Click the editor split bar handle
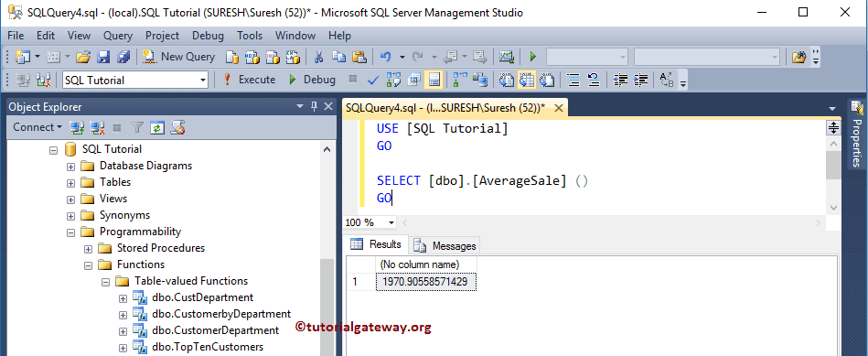Image resolution: width=868 pixels, height=356 pixels. click(833, 128)
